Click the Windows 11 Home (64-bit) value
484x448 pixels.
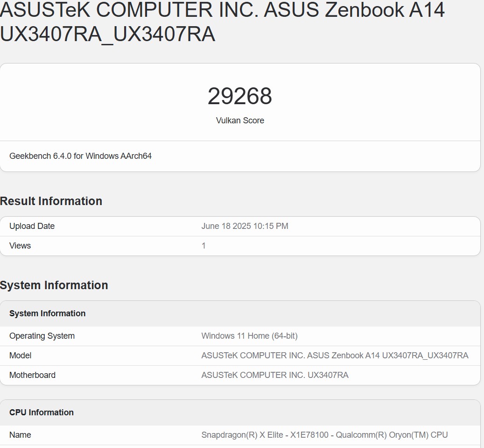(249, 336)
